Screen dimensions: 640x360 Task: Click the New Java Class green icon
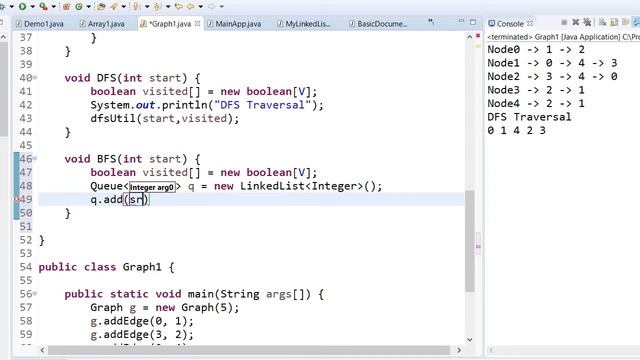pos(78,7)
